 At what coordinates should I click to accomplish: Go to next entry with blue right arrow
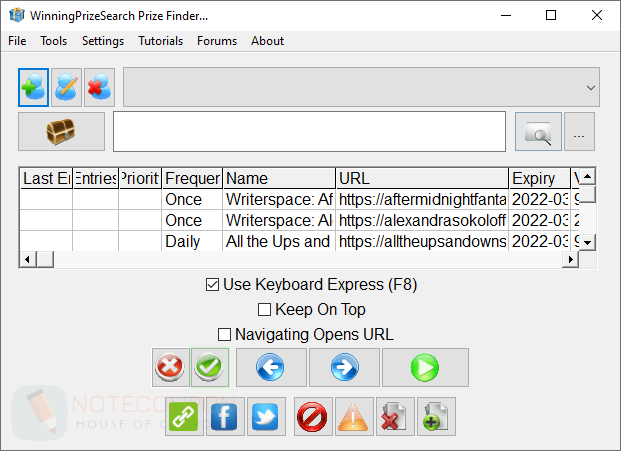(344, 367)
